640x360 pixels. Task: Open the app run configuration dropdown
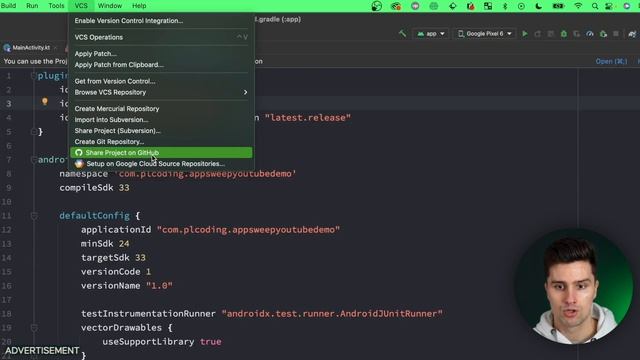click(431, 34)
